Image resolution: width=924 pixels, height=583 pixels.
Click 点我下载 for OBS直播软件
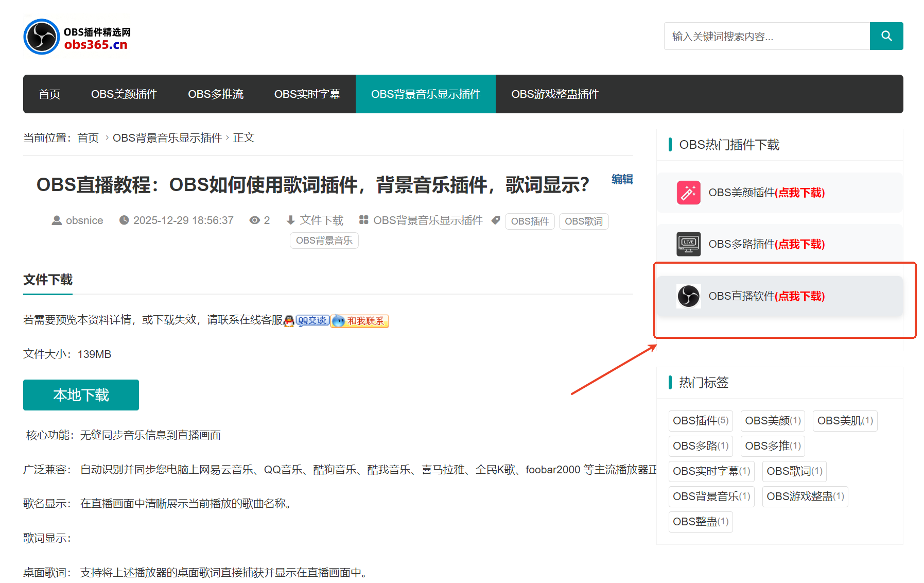coord(799,296)
